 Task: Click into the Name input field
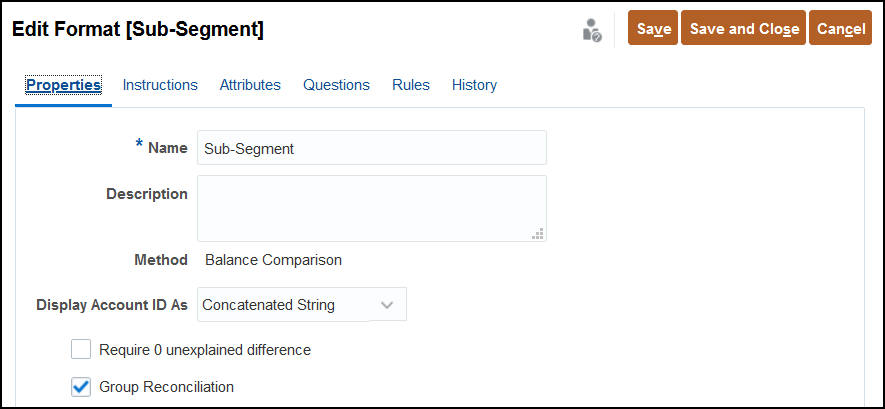(372, 148)
